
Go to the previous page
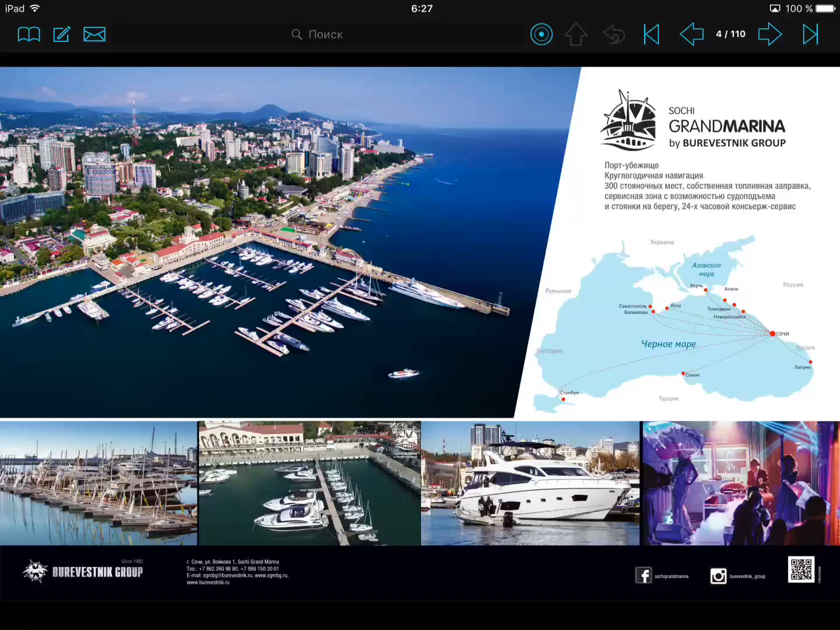pyautogui.click(x=692, y=34)
